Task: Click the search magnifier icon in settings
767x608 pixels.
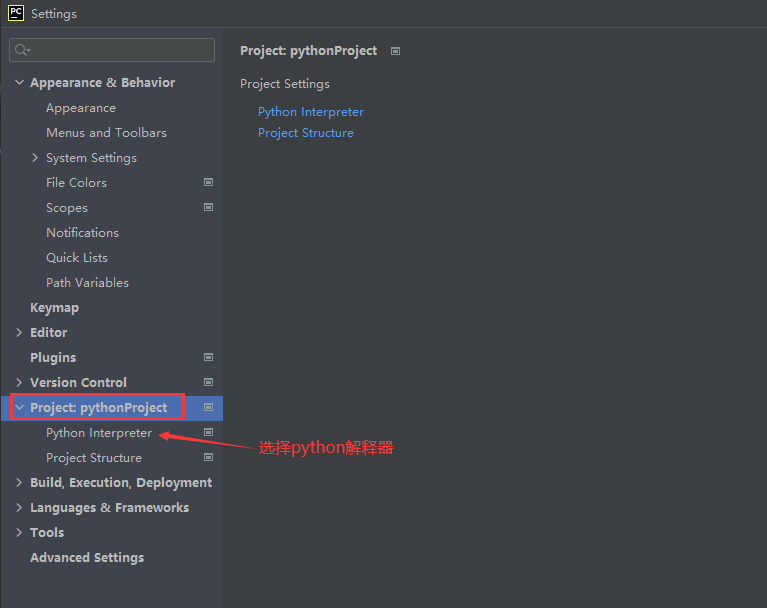Action: [22, 50]
